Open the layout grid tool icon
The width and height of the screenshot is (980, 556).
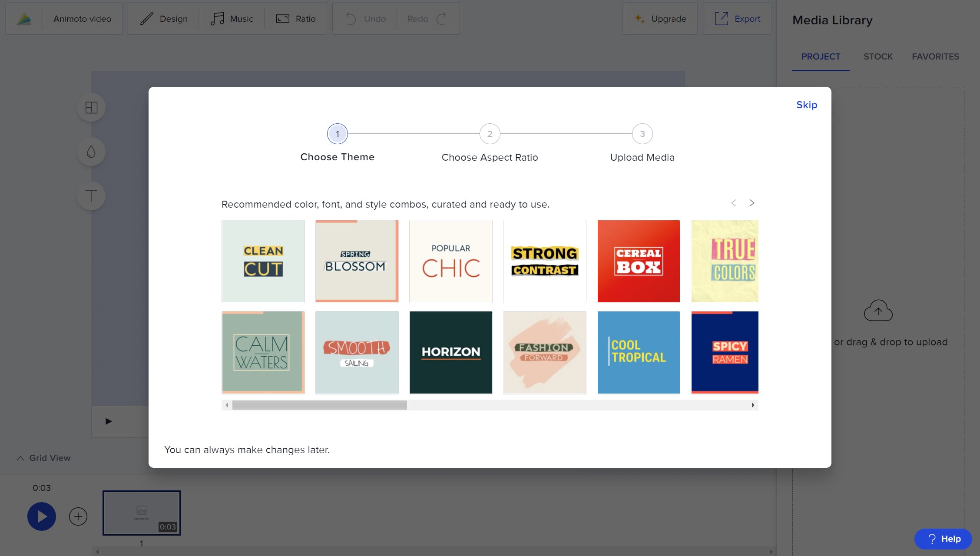tap(91, 107)
